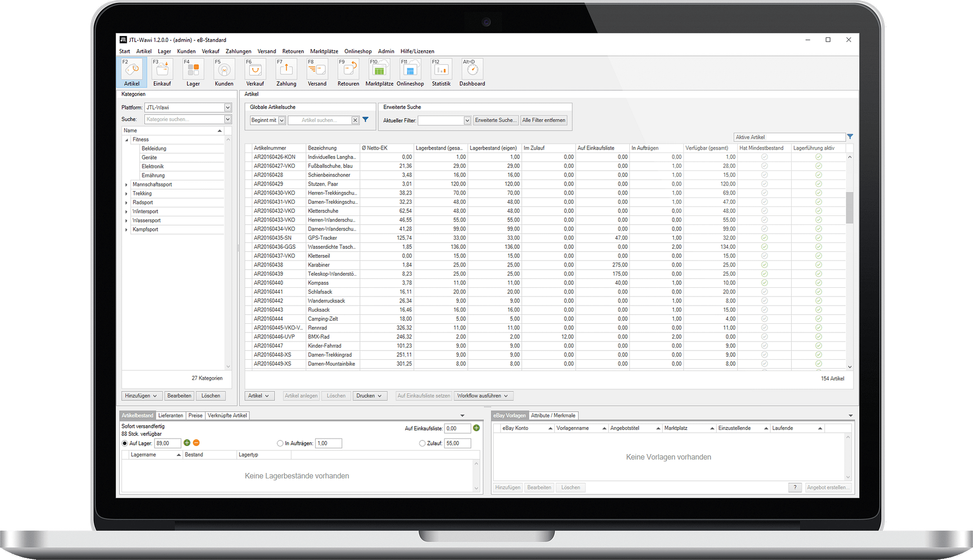973x560 pixels.
Task: Select the Kletterschuhe article row
Action: click(545, 211)
